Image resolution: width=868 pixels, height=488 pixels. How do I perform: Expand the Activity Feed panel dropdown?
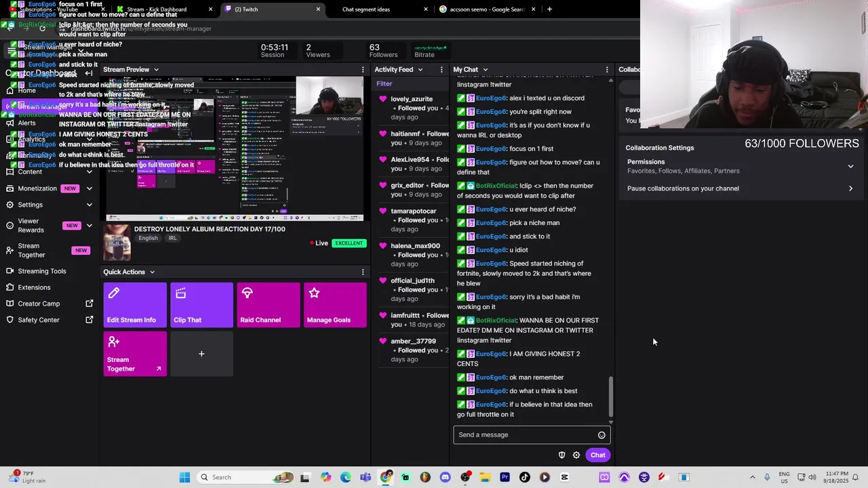click(420, 70)
